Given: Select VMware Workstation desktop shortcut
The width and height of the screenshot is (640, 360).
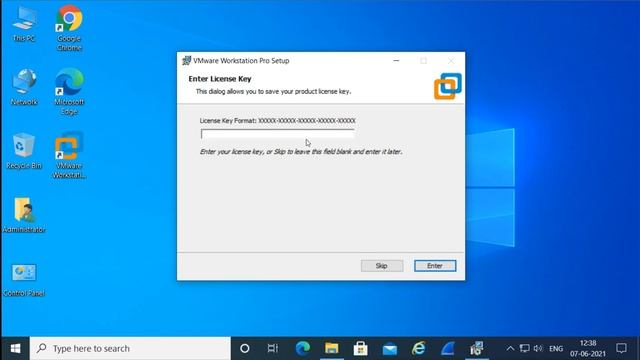Looking at the screenshot, I should click(69, 155).
